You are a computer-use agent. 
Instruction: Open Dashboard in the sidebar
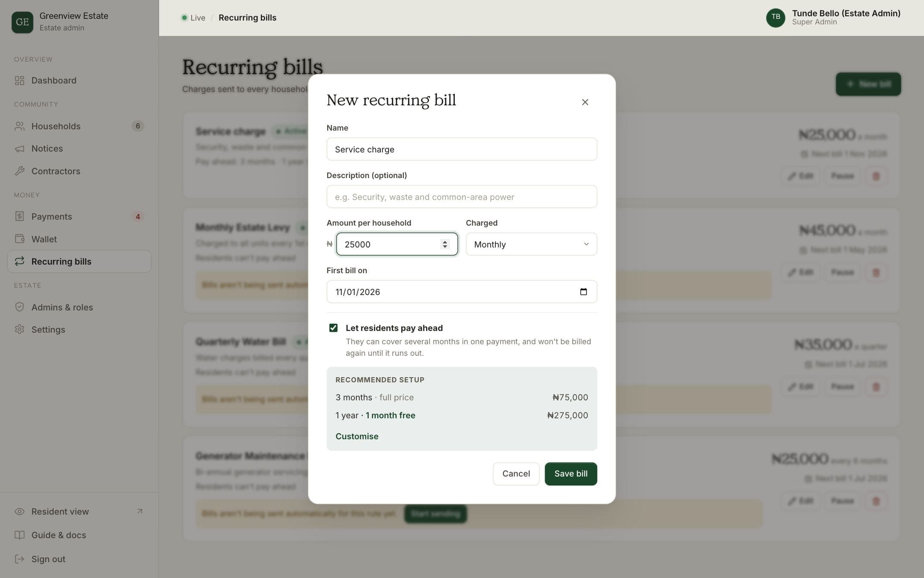(79, 80)
